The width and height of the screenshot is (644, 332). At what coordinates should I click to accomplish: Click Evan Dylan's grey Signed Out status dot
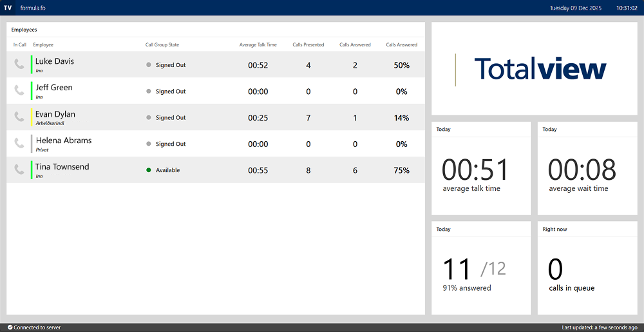pos(149,117)
